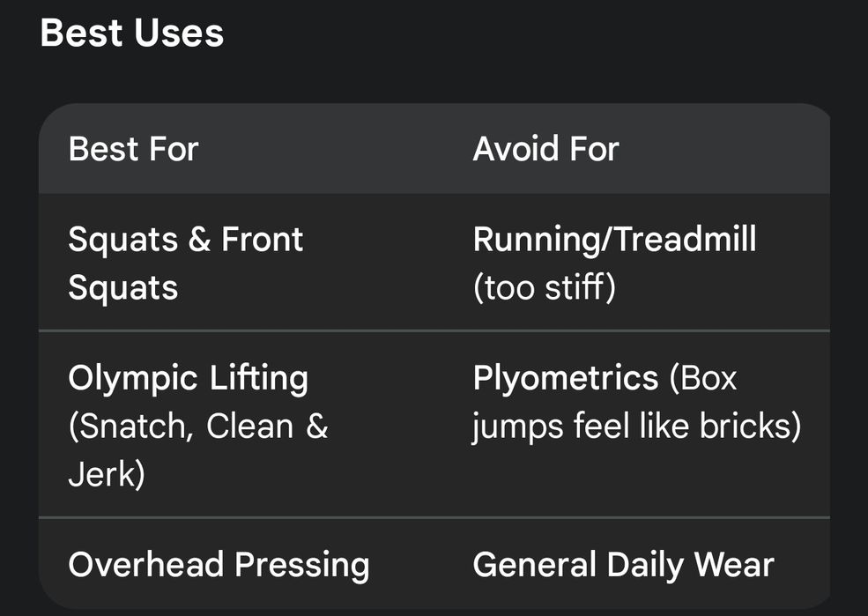This screenshot has width=868, height=616.
Task: Click the "jumps feel like bricks)" line
Action: tap(636, 427)
